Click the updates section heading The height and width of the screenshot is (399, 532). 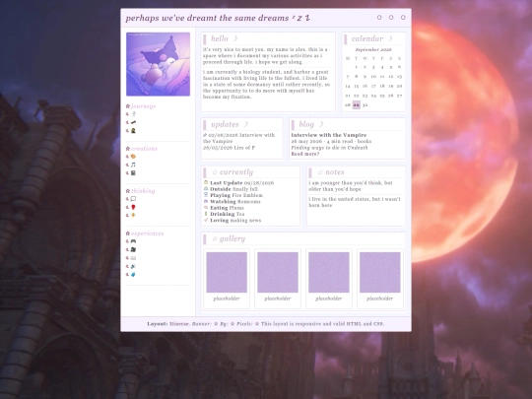pos(225,124)
